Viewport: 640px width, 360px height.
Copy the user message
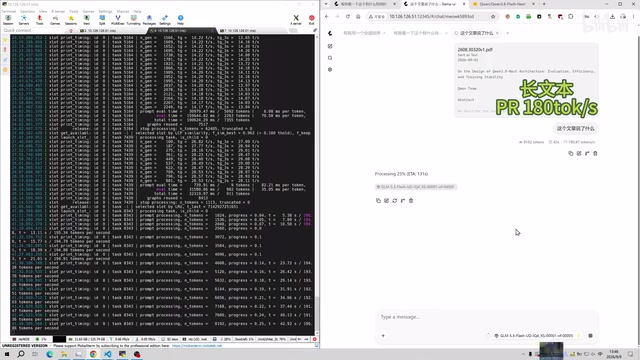571,153
